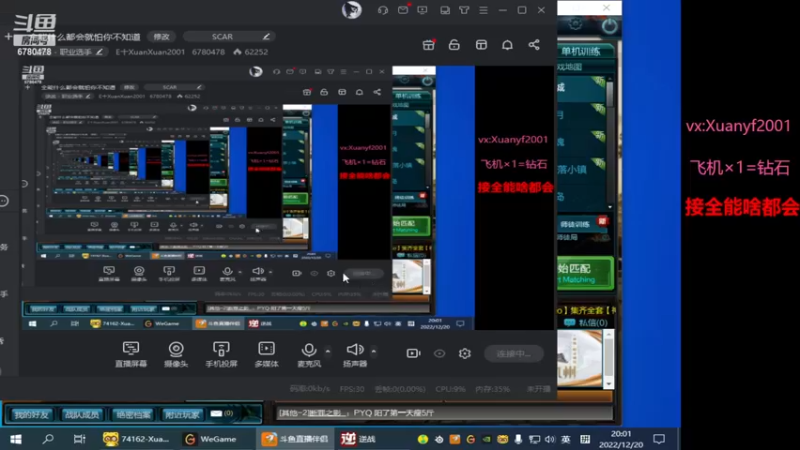Switch the 英 input language indicator
Viewport: 800px width, 450px height.
[x=566, y=439]
